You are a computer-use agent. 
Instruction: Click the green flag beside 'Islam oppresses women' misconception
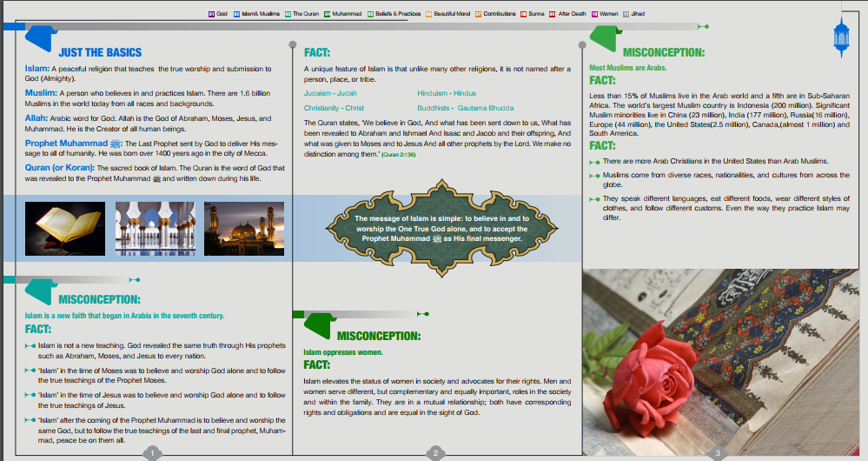pyautogui.click(x=320, y=326)
